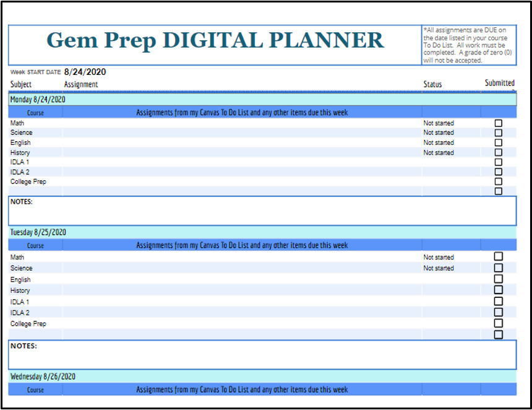The width and height of the screenshot is (532, 410).
Task: Select the 'Wednesday 8/26/2020' header row
Action: [x=262, y=377]
